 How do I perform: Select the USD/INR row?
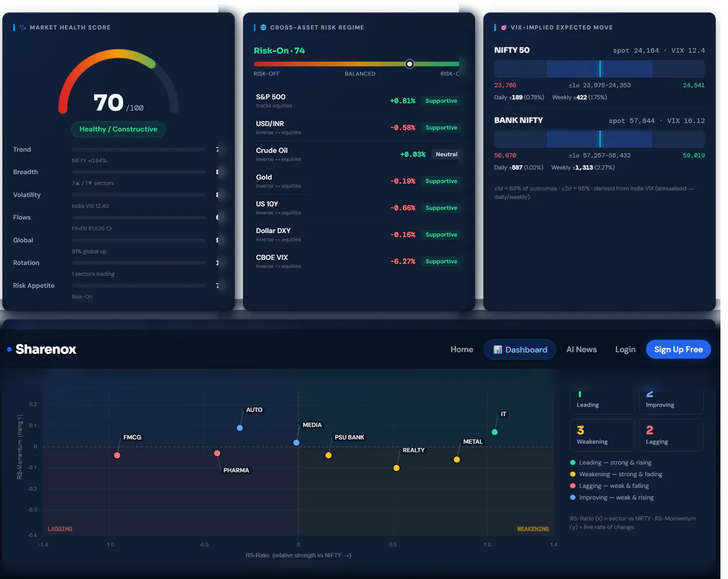tap(357, 127)
